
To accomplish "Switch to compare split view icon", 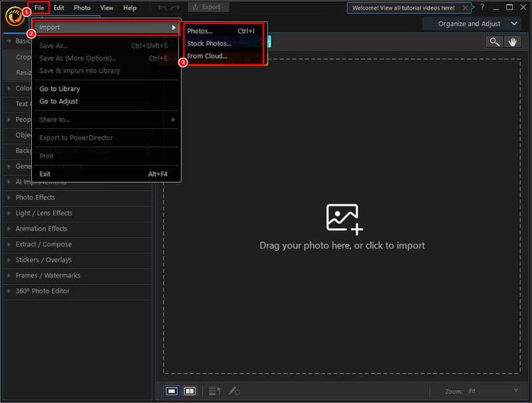I will [x=190, y=391].
